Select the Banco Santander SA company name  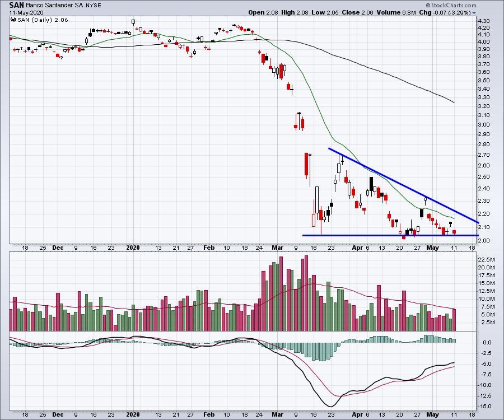(58, 5)
